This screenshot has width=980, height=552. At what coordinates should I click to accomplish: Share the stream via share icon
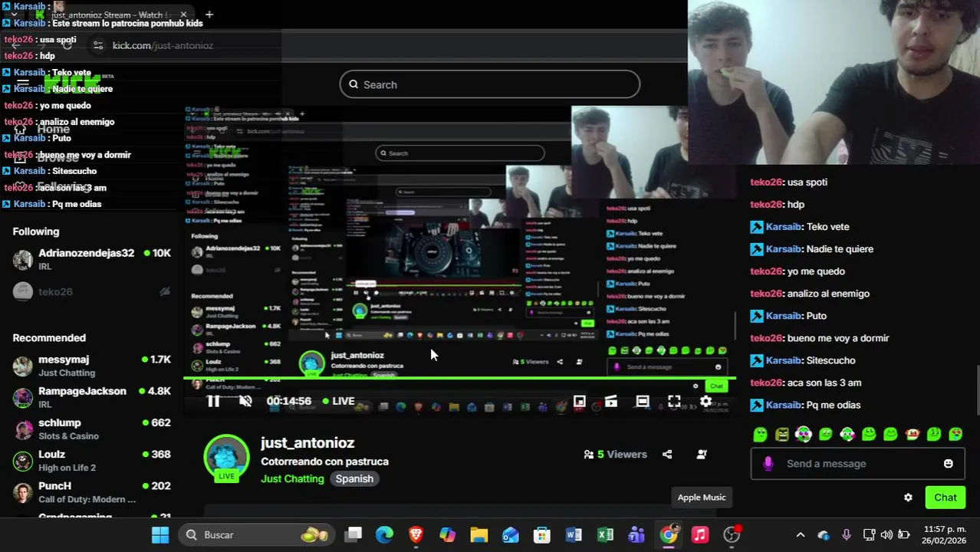point(667,454)
